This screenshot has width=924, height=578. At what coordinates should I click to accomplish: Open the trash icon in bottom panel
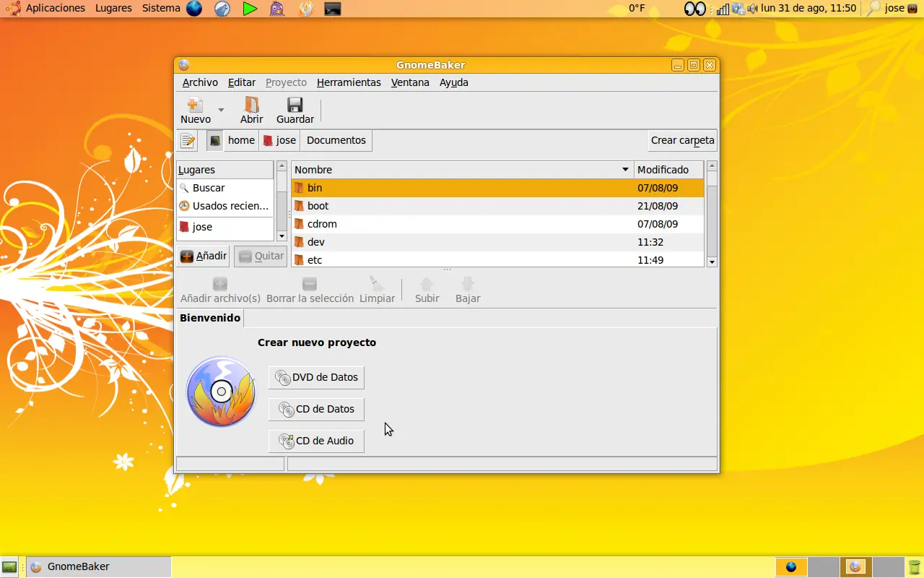point(915,567)
